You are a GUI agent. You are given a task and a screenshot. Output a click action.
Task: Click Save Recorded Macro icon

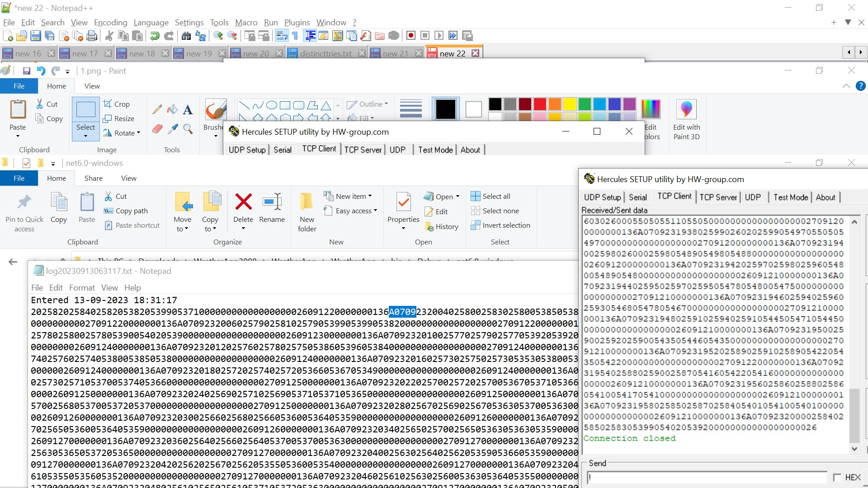click(x=467, y=36)
